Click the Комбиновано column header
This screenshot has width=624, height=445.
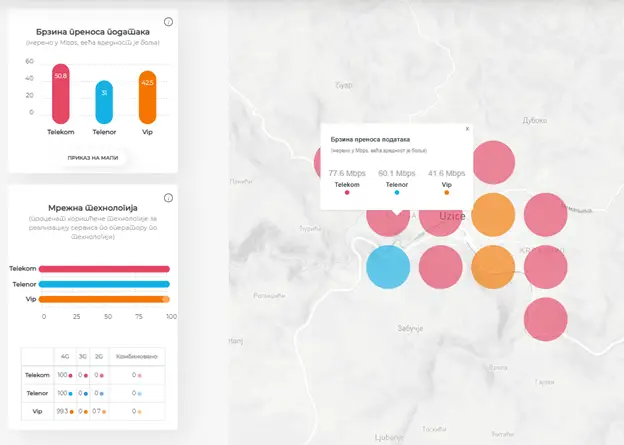point(139,357)
